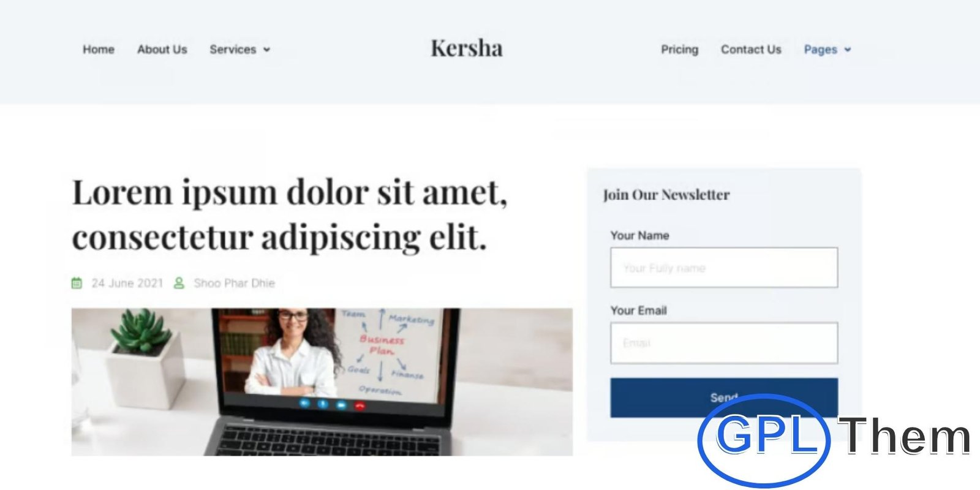The width and height of the screenshot is (980, 490).
Task: Click the Kersha site logo
Action: (x=467, y=48)
